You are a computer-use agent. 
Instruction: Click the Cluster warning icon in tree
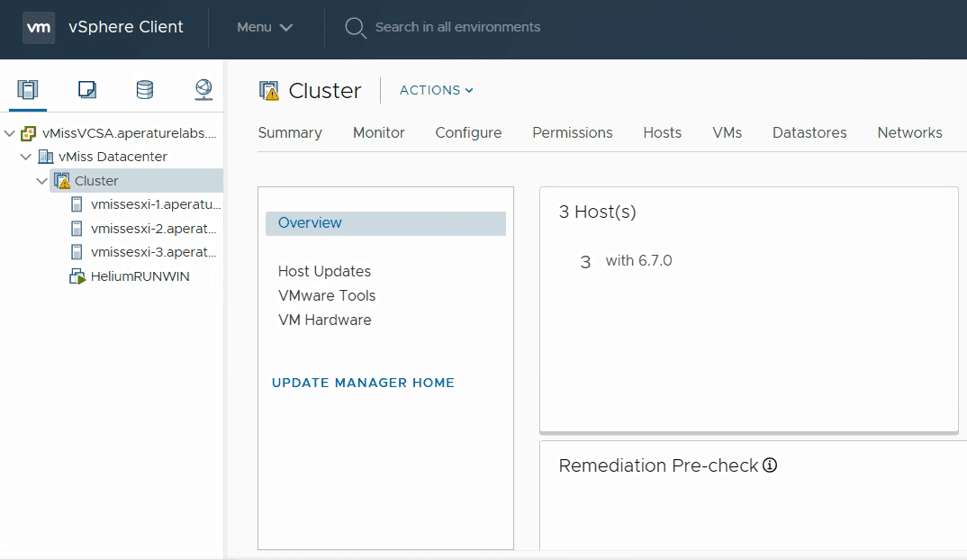61,181
